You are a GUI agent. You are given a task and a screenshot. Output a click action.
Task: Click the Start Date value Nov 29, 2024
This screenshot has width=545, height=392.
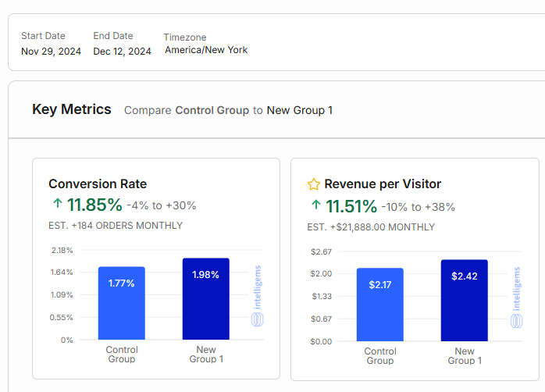(51, 52)
